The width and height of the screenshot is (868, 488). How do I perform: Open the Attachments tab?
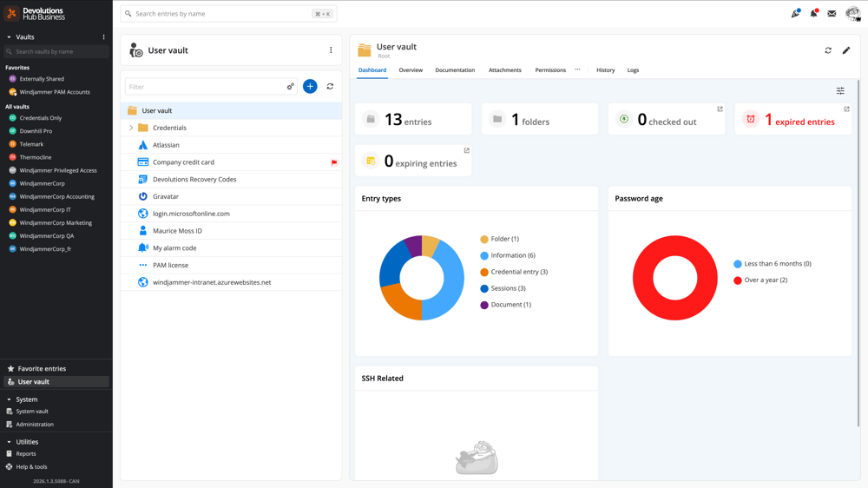[505, 70]
